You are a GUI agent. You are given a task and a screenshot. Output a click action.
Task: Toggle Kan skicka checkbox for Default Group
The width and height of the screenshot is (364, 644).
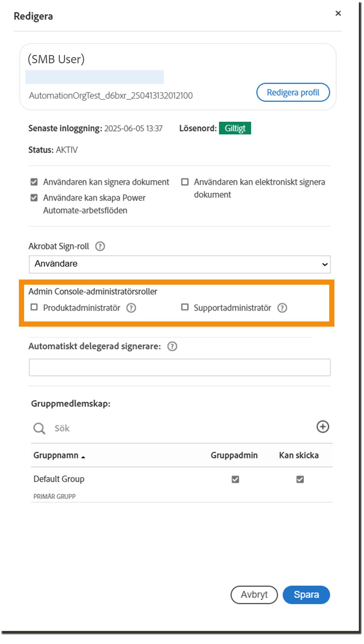(300, 479)
